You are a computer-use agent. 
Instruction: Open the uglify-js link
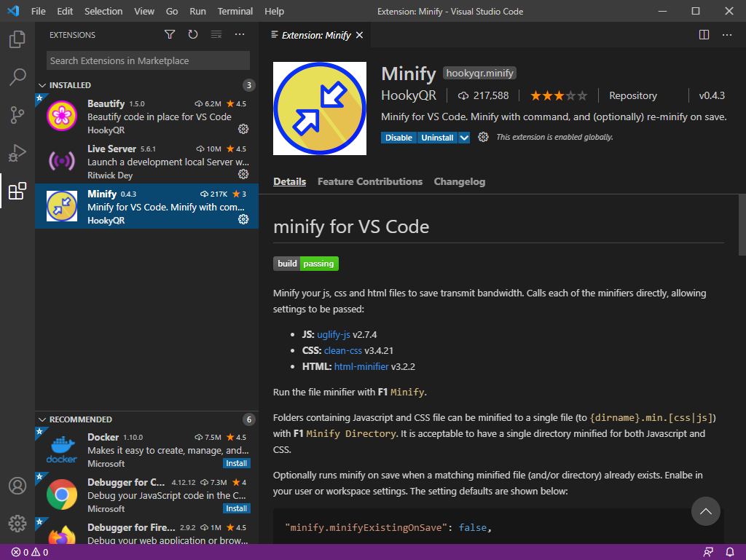click(334, 335)
